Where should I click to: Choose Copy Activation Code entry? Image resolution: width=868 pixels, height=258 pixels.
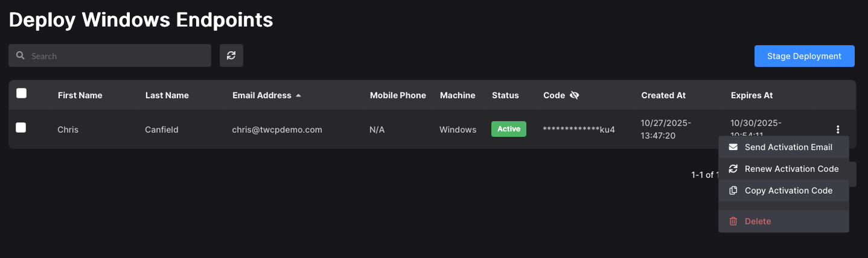pyautogui.click(x=788, y=190)
